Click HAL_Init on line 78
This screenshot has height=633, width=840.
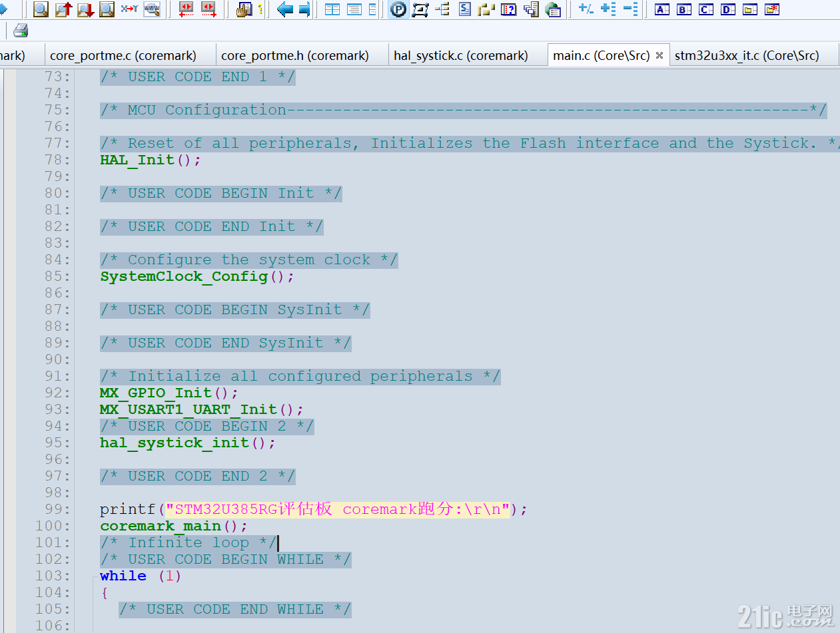pyautogui.click(x=137, y=160)
